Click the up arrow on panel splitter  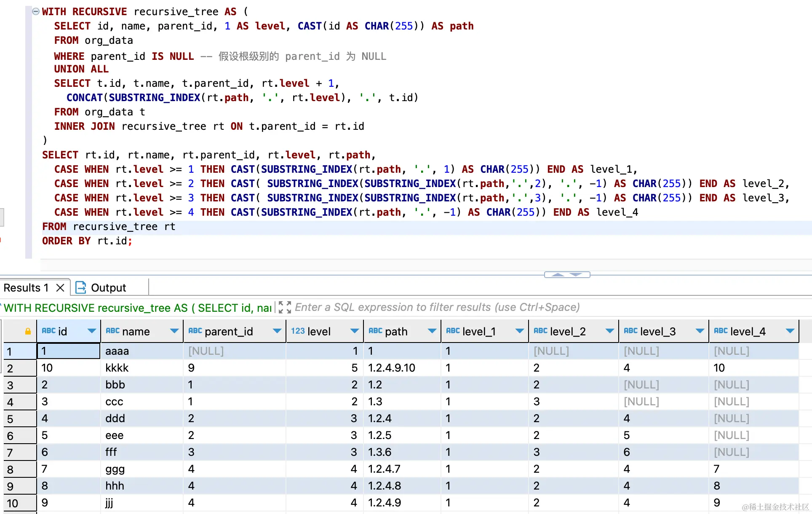tap(558, 275)
